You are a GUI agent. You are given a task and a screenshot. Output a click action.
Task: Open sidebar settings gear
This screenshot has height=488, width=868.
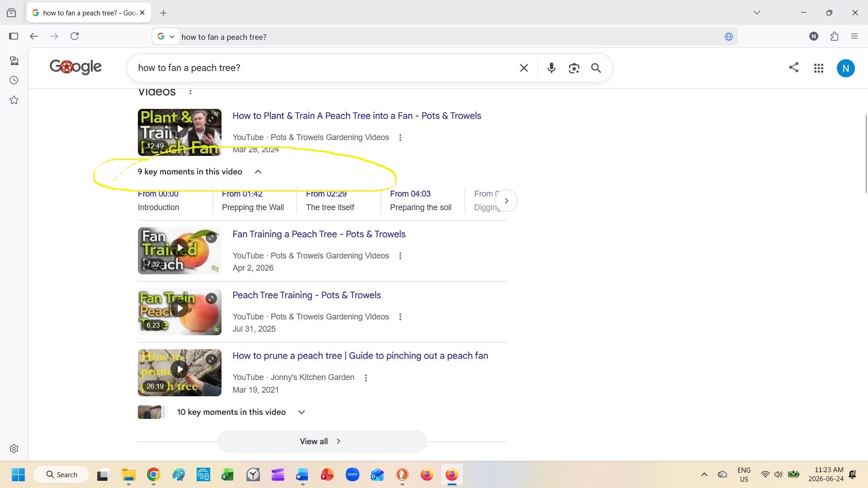pos(14,449)
